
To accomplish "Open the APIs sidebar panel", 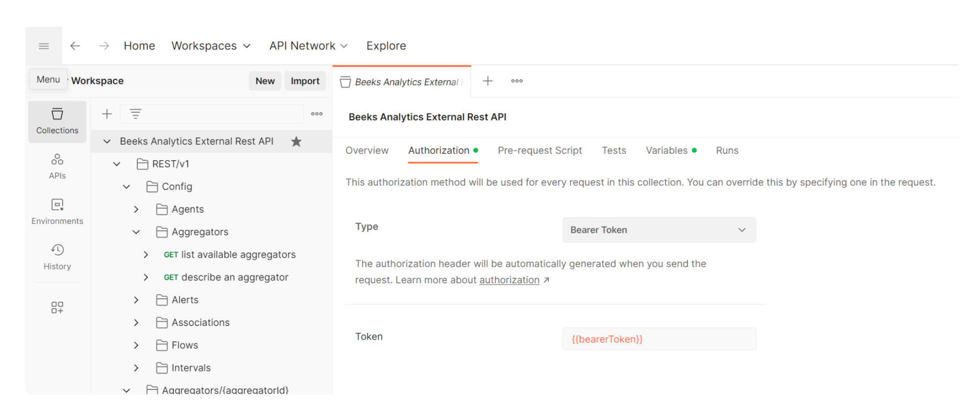I will pos(57,167).
